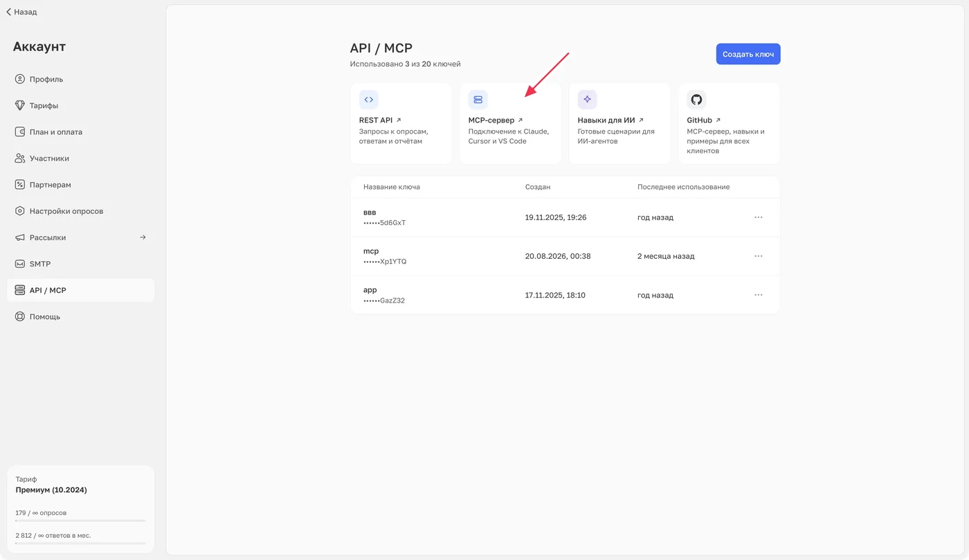Open the Навыки для ИИ link title
Image resolution: width=969 pixels, height=560 pixels.
click(610, 120)
